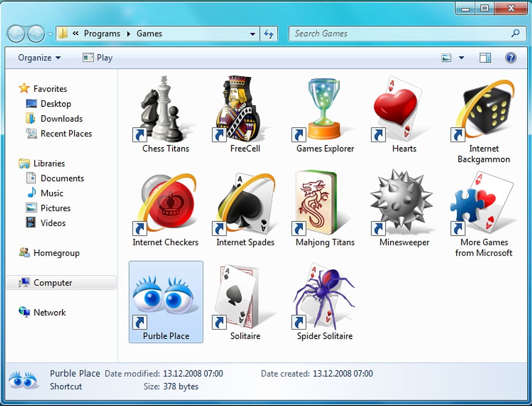Select Favorites in navigation pane
Screen dimensions: 532x406
[50, 89]
